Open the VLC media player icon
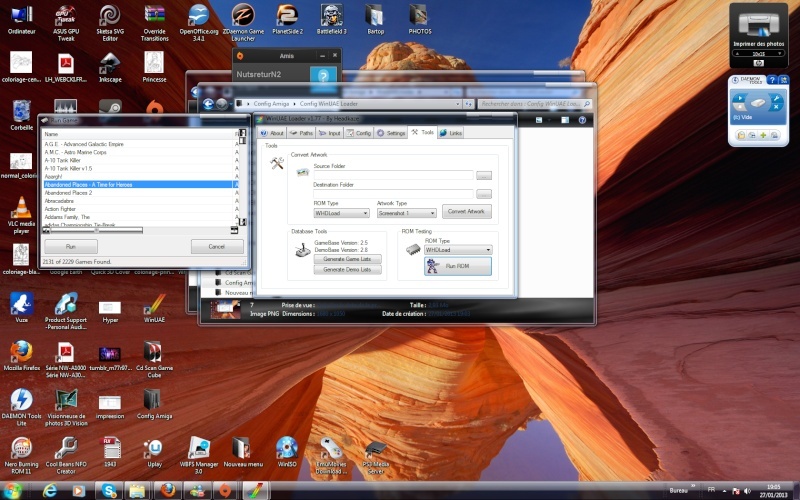800x500 pixels. [x=21, y=216]
